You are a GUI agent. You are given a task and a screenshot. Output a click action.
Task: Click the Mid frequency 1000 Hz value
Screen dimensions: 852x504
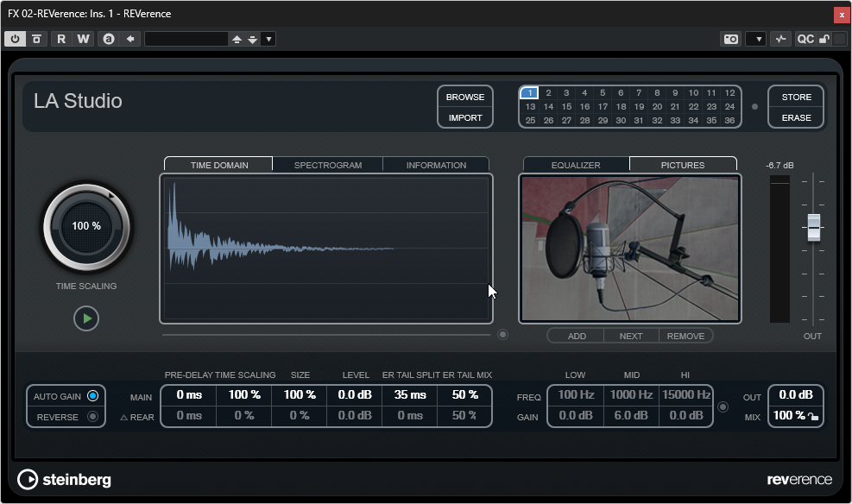(631, 395)
